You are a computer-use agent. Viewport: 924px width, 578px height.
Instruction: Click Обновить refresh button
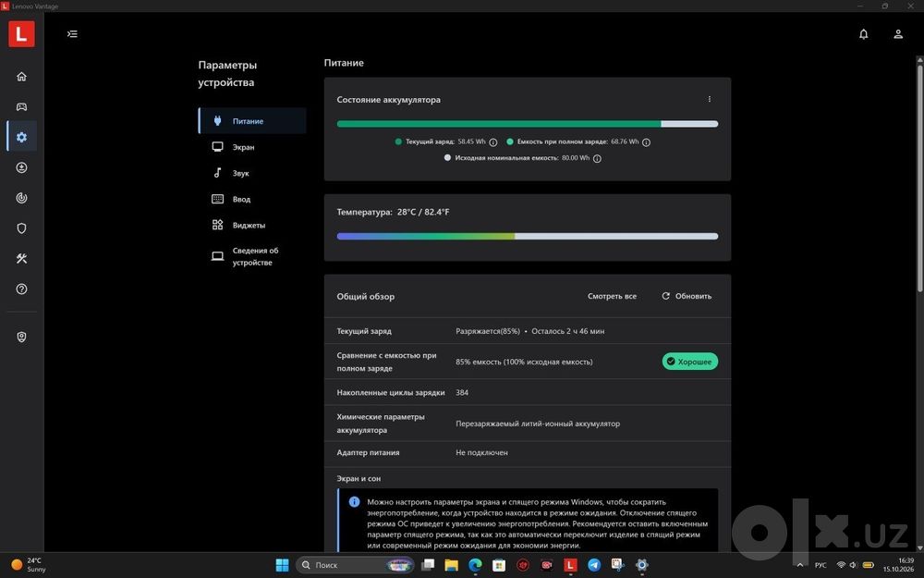tap(687, 296)
